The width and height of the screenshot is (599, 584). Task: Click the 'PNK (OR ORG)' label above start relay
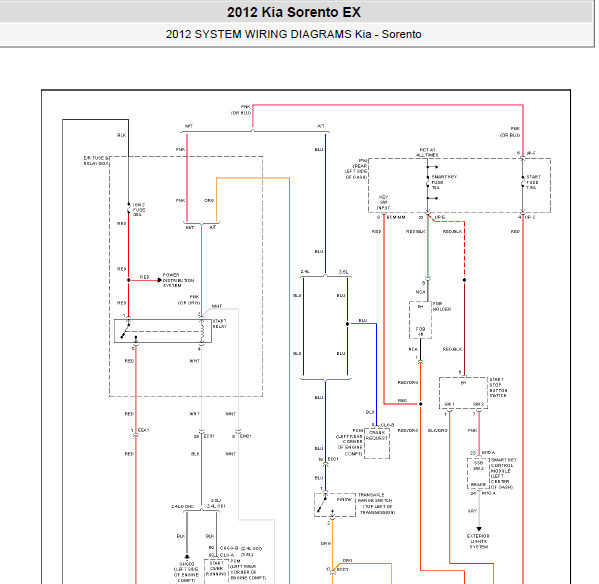189,300
